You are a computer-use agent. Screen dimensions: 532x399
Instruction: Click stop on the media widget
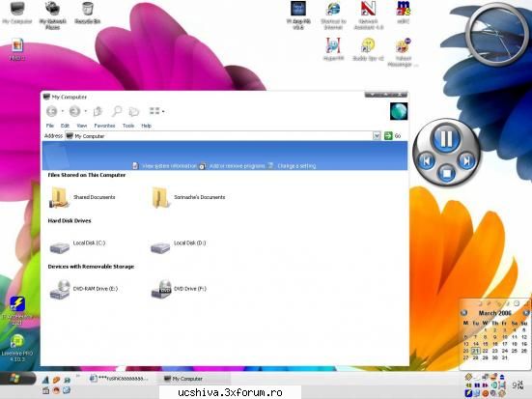pyautogui.click(x=447, y=174)
